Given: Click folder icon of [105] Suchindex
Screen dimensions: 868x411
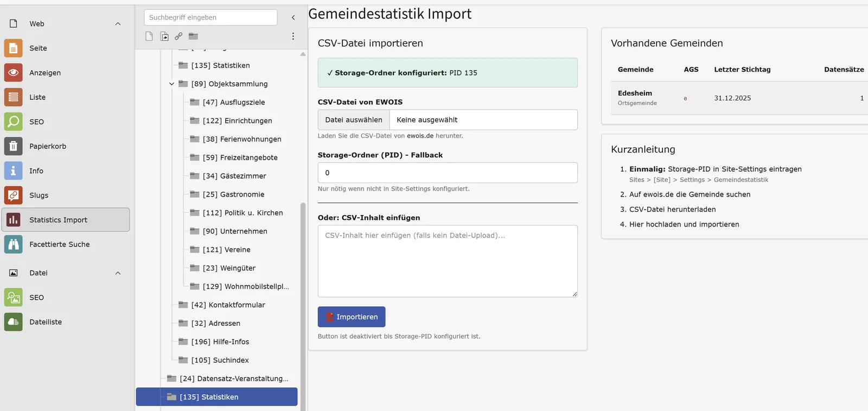Looking at the screenshot, I should click(x=183, y=360).
